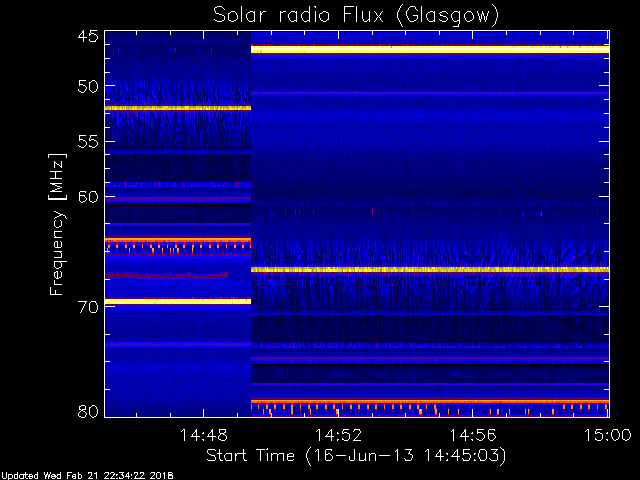Click the 70 frequency tick label
The image size is (640, 480).
[x=88, y=307]
